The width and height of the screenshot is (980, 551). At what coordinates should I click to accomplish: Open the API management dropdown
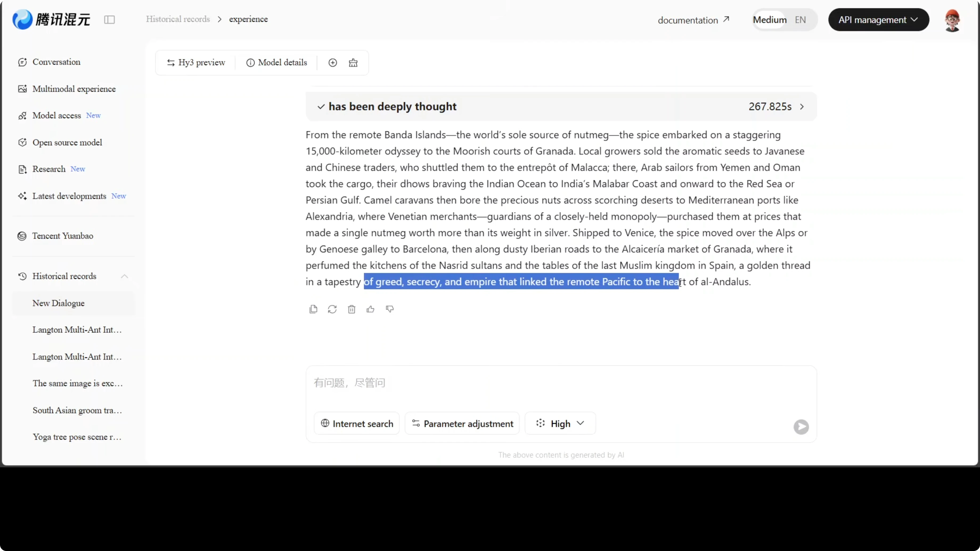tap(878, 20)
